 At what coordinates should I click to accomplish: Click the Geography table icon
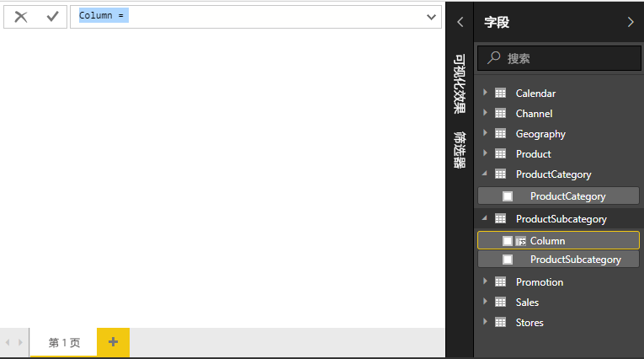pyautogui.click(x=500, y=134)
